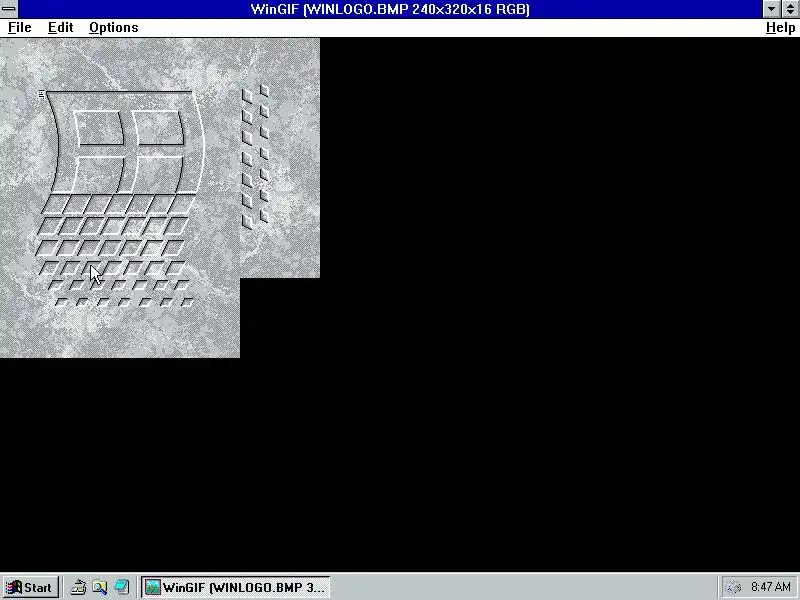Minimize WinGIF with the down-arrow button

pos(771,9)
